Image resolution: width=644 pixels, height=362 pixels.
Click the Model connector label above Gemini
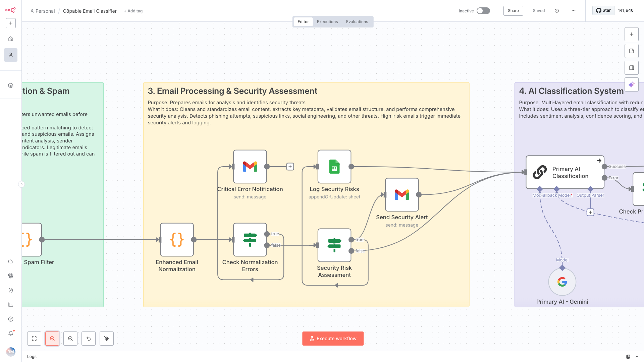tap(562, 260)
